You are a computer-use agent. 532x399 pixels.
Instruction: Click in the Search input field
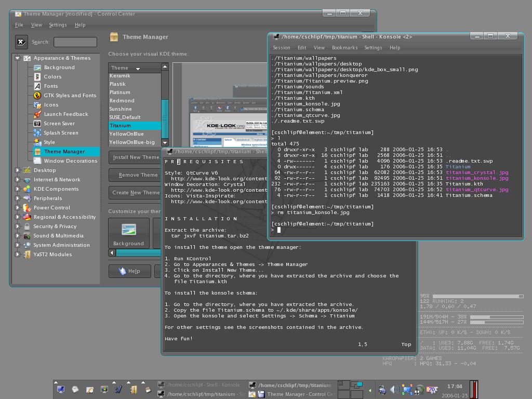(x=75, y=42)
